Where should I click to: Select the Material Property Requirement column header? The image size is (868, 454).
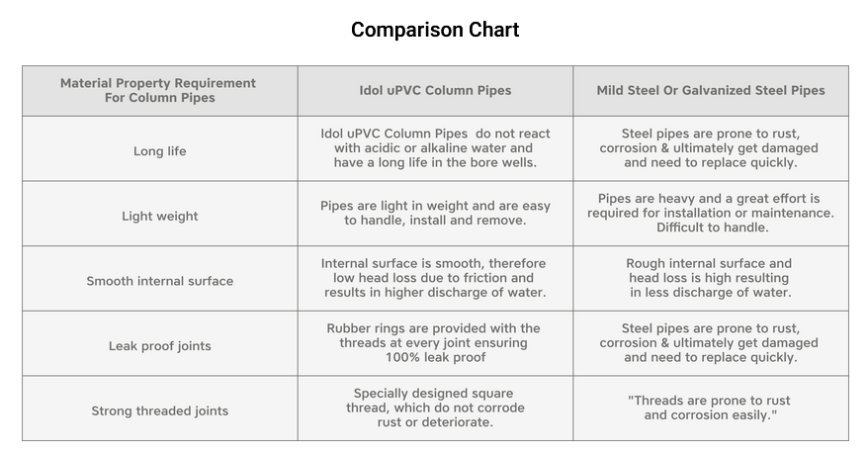click(x=158, y=90)
